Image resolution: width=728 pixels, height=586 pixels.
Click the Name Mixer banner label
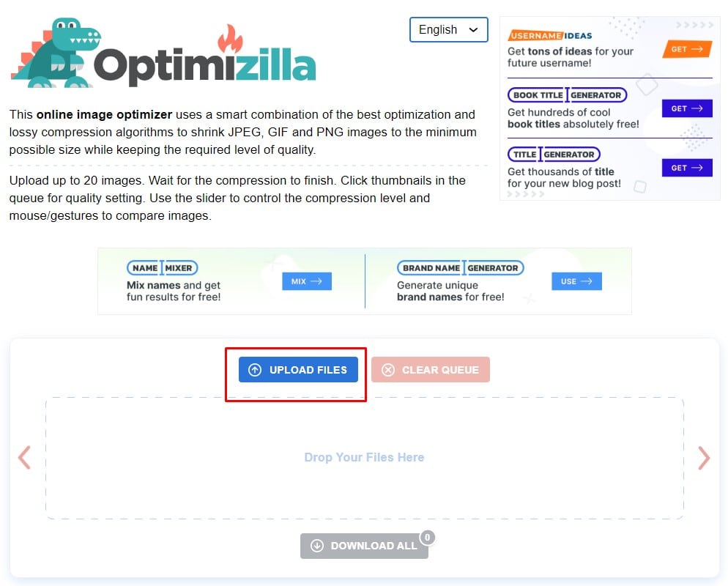162,268
